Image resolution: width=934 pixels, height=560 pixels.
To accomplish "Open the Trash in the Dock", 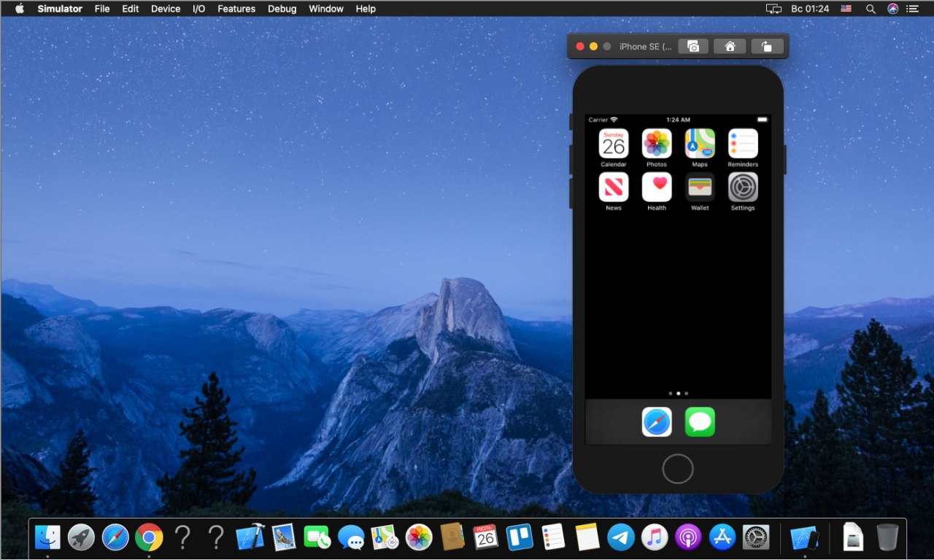I will coord(888,538).
